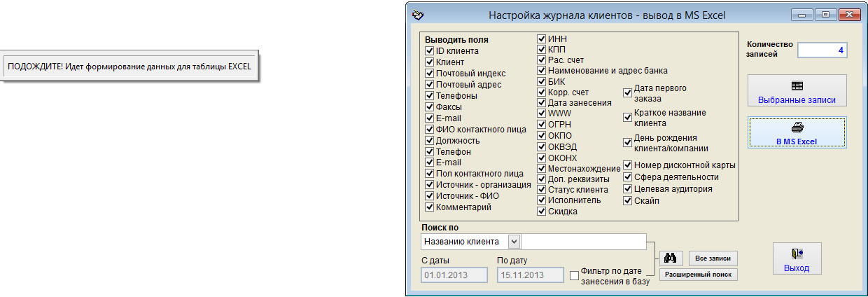Click the Выход exit button
The height and width of the screenshot is (297, 868).
point(797,258)
